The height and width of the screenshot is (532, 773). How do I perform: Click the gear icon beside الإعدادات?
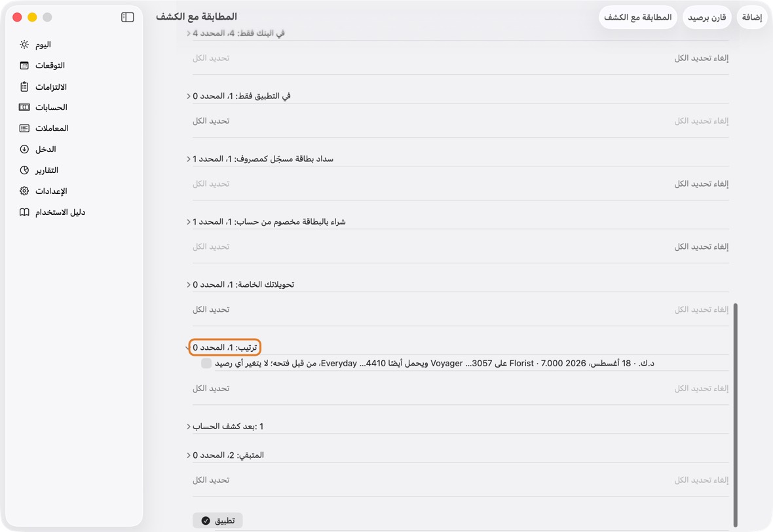tap(24, 191)
